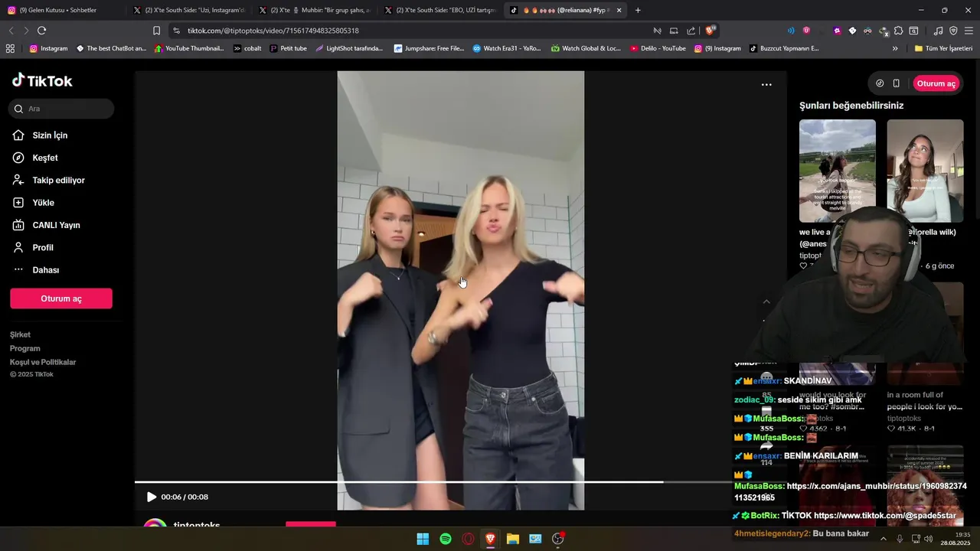Show more bookmarks chevron
The width and height of the screenshot is (980, 551).
[895, 48]
